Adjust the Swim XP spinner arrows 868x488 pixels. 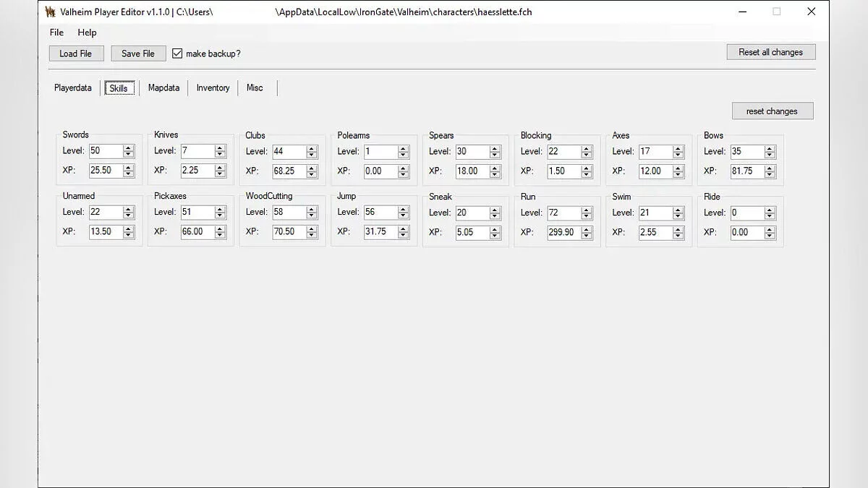click(678, 233)
